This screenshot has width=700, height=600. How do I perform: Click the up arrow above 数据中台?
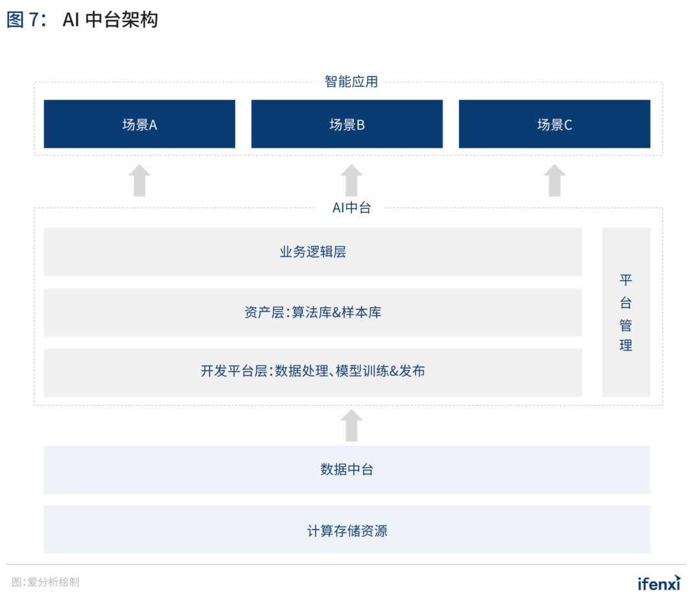(351, 426)
